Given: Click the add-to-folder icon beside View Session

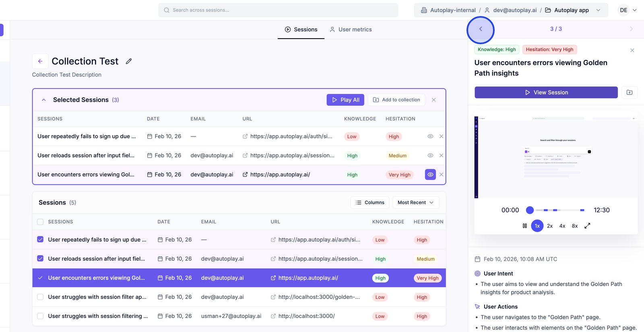Looking at the screenshot, I should pyautogui.click(x=630, y=92).
